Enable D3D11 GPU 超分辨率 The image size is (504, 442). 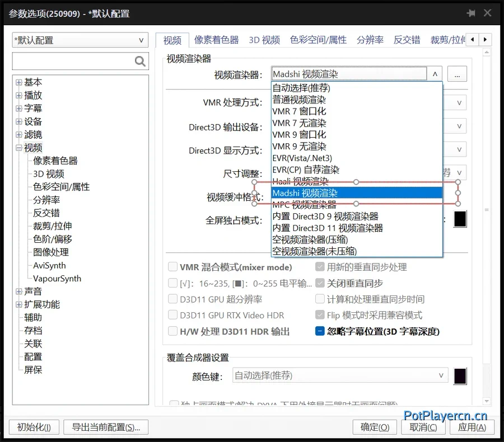point(173,299)
